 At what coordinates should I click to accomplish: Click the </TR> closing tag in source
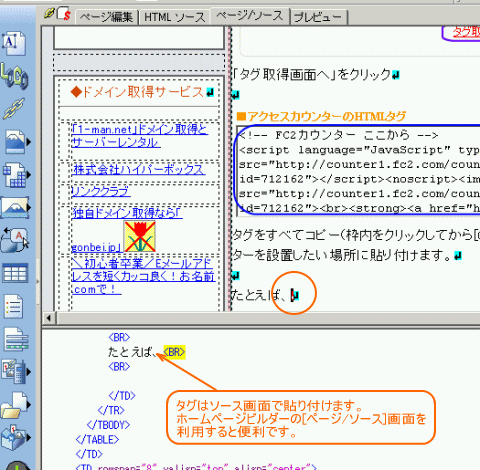pyautogui.click(x=111, y=410)
